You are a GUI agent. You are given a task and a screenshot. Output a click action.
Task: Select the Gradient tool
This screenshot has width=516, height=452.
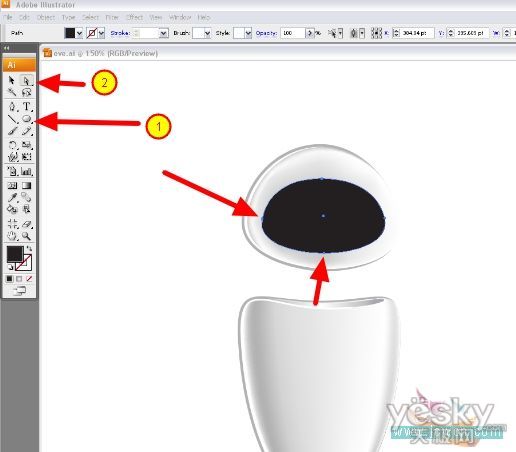tap(26, 185)
